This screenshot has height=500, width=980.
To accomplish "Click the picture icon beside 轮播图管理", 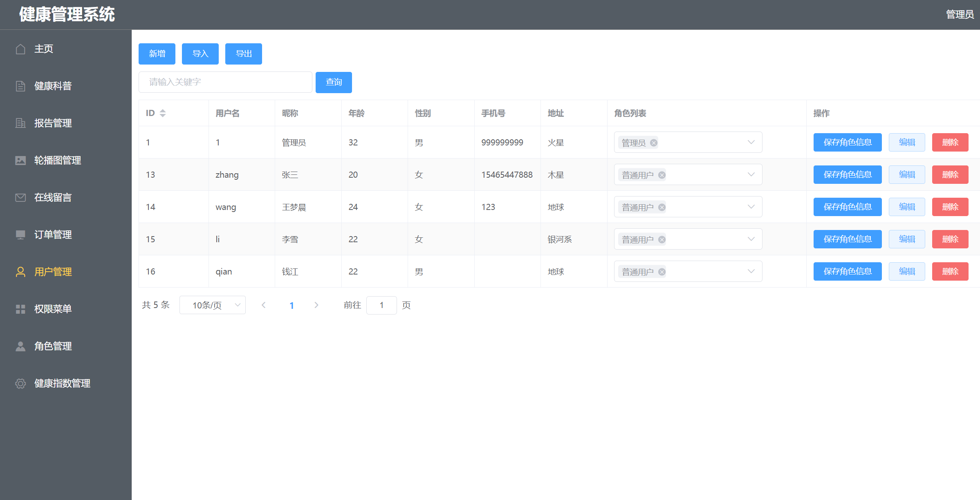I will [x=20, y=161].
